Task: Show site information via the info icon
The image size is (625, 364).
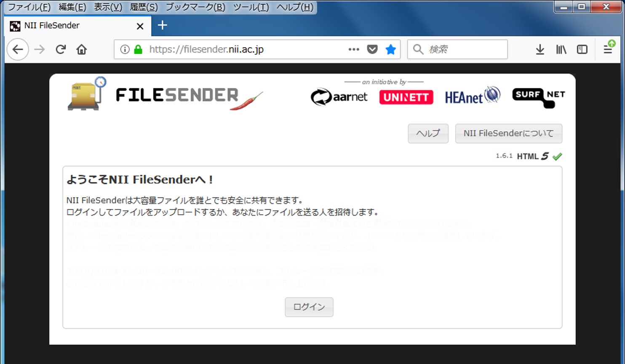Action: (125, 50)
